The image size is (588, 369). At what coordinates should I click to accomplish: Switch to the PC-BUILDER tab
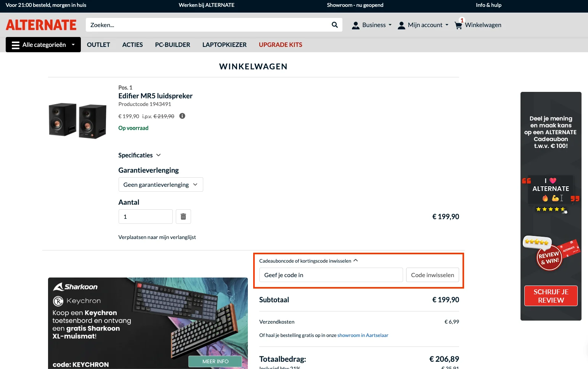(172, 45)
